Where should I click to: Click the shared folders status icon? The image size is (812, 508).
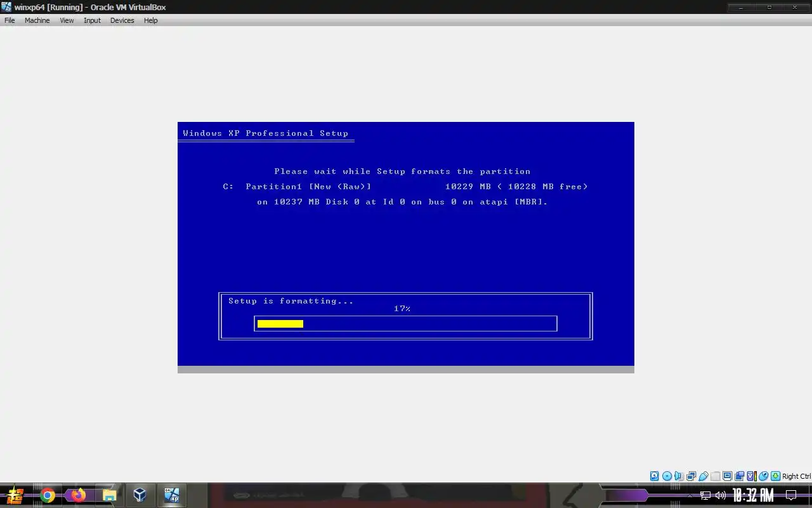pos(715,476)
